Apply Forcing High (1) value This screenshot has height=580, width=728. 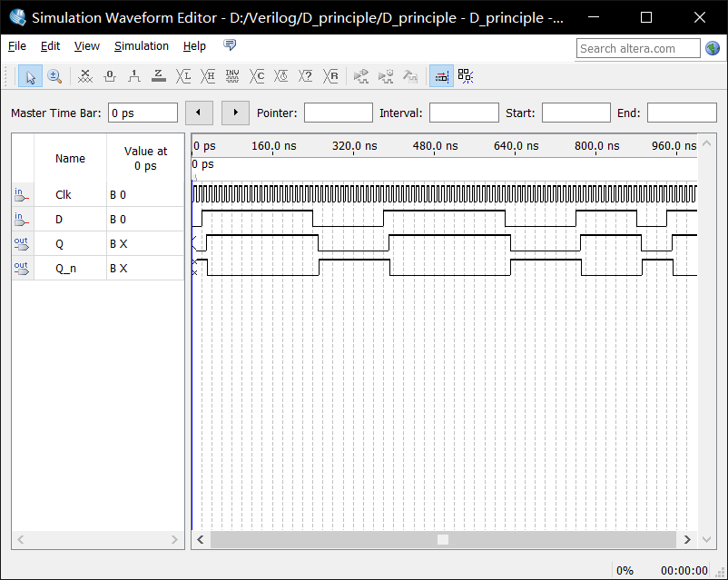134,76
